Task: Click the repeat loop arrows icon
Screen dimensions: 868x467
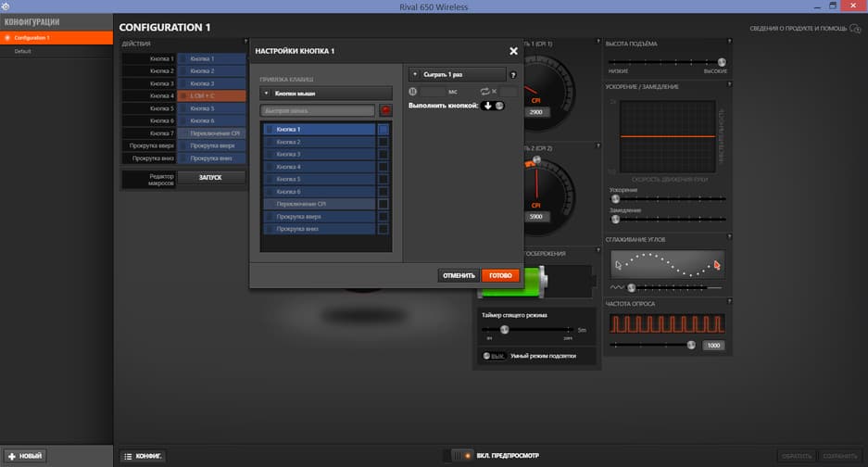Action: (484, 92)
